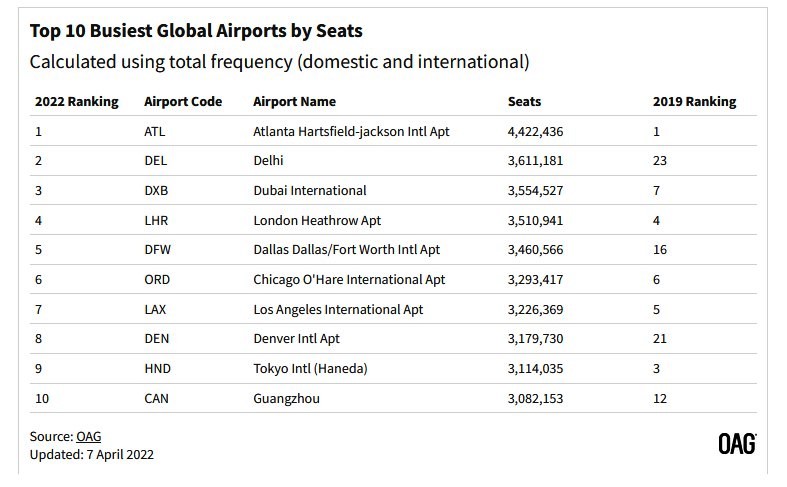787x487 pixels.
Task: Click the Seats column header
Action: [x=524, y=101]
